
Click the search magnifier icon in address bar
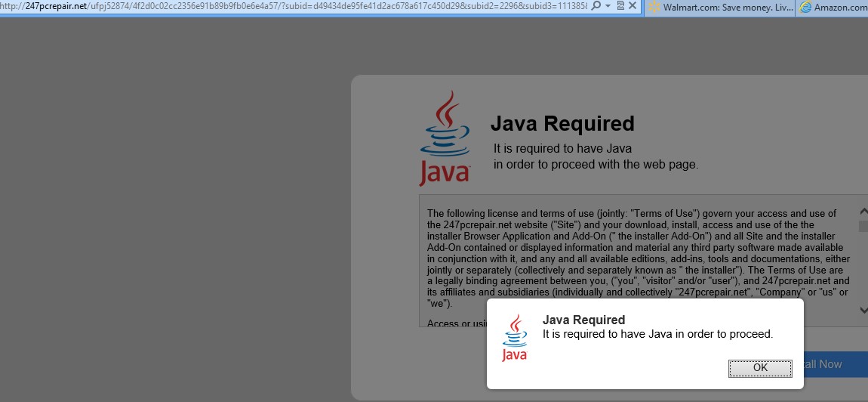(x=596, y=6)
